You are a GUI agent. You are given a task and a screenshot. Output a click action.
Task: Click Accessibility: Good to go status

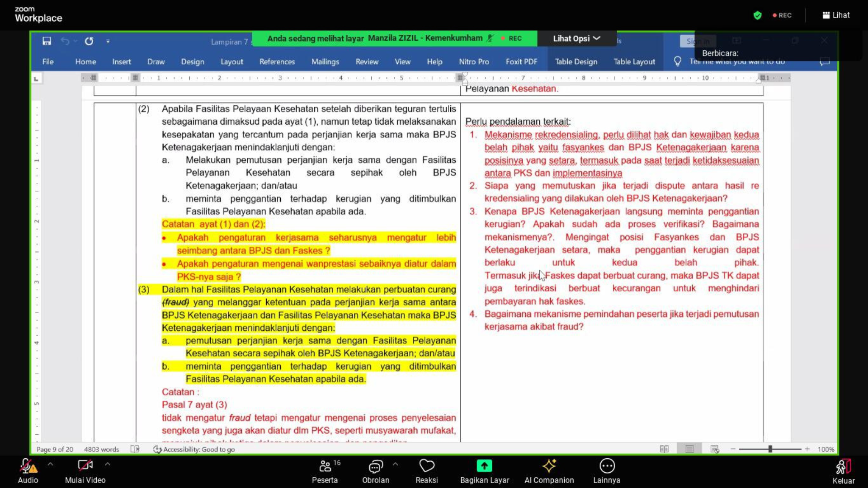pos(194,449)
